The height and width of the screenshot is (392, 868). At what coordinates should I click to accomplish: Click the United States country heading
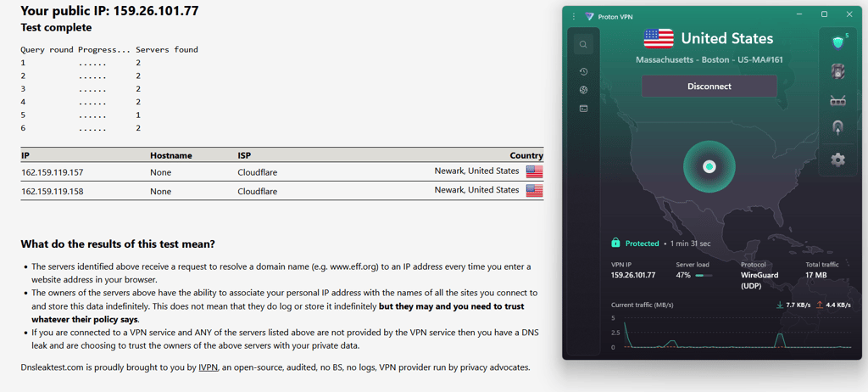(726, 38)
